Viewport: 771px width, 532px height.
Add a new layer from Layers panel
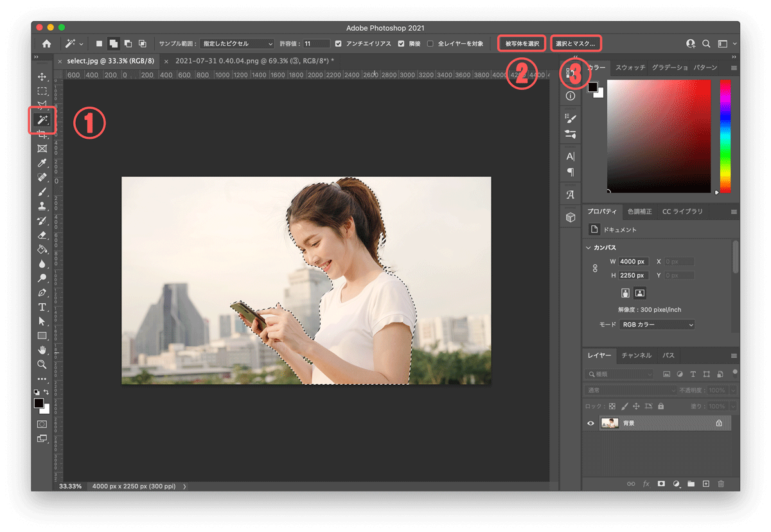pos(705,484)
